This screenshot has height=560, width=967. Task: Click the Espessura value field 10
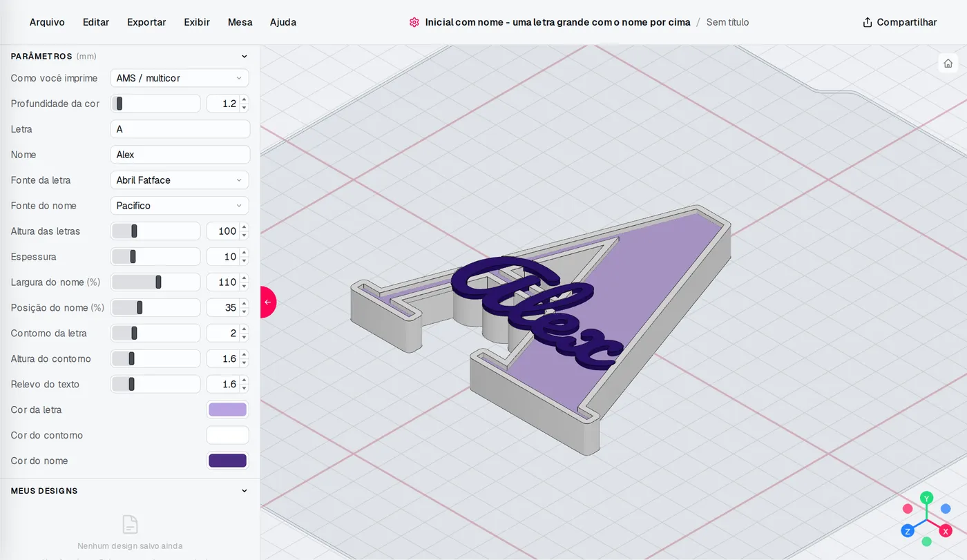(222, 257)
